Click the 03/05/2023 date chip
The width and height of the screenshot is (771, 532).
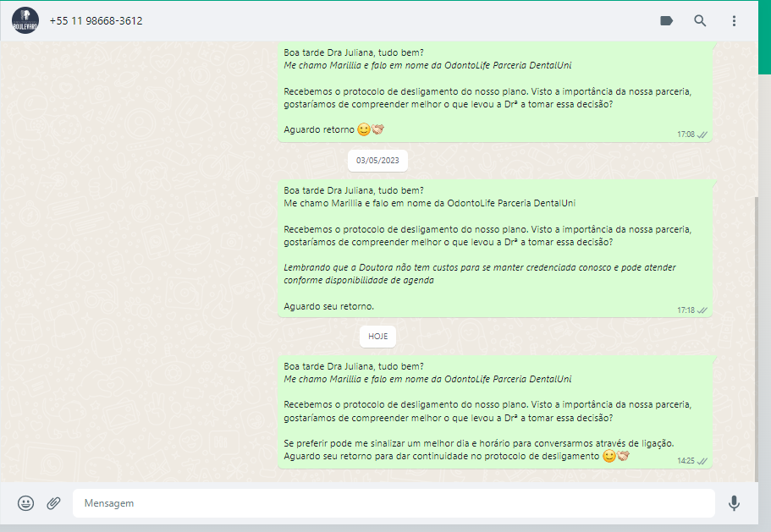[x=377, y=160]
